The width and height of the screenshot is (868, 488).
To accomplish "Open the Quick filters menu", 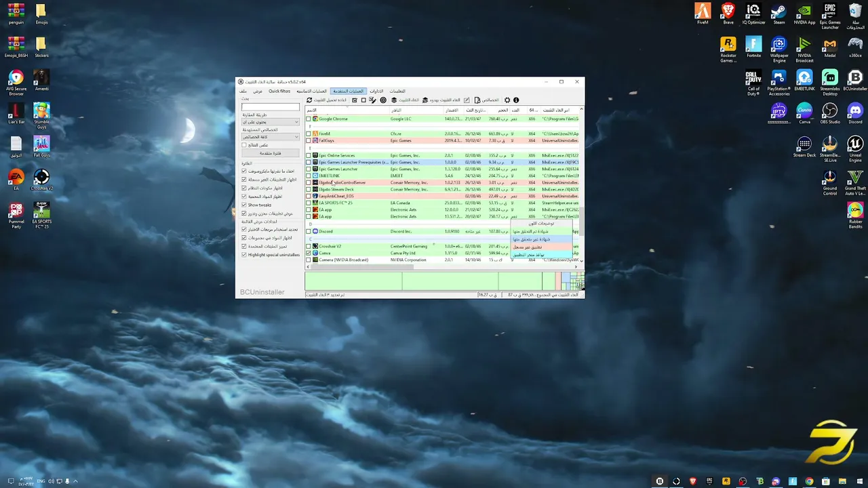I will (279, 91).
